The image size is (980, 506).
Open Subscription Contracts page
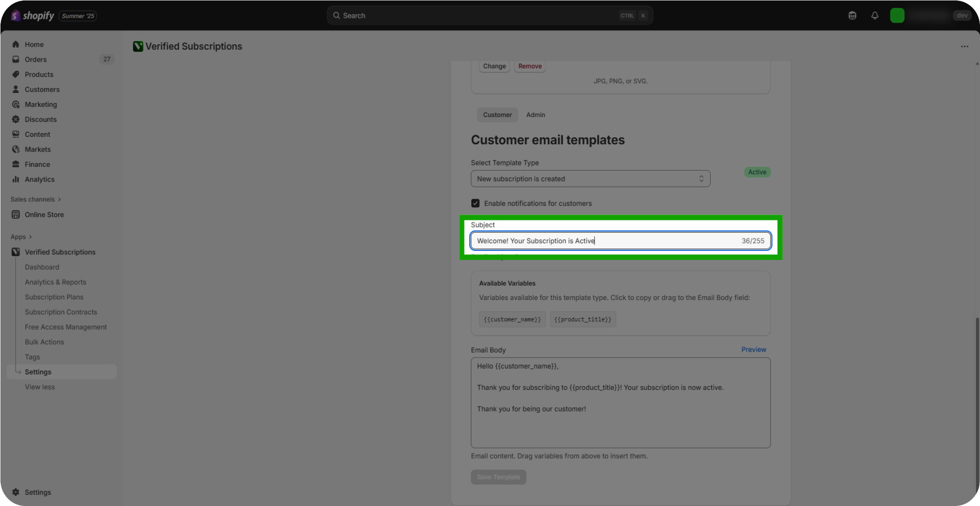pyautogui.click(x=61, y=312)
